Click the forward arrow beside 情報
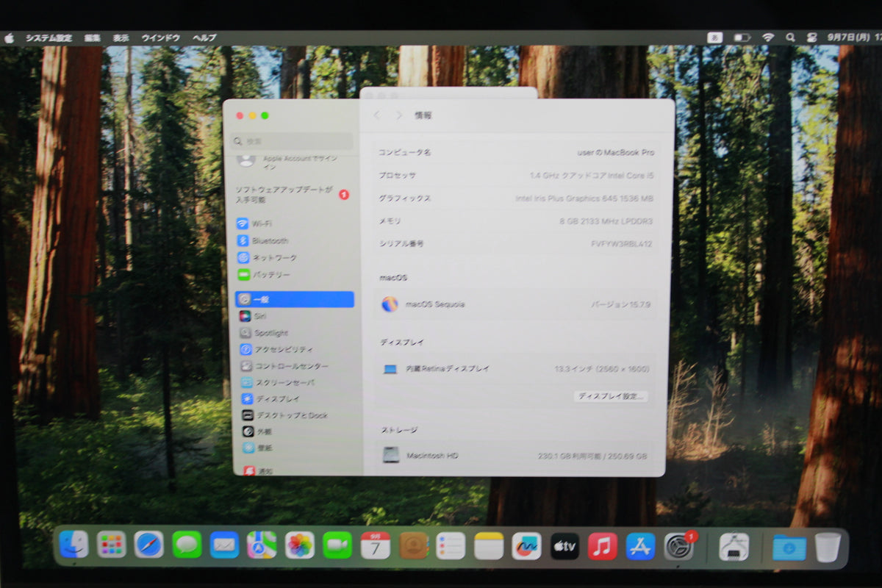This screenshot has height=588, width=882. click(399, 115)
